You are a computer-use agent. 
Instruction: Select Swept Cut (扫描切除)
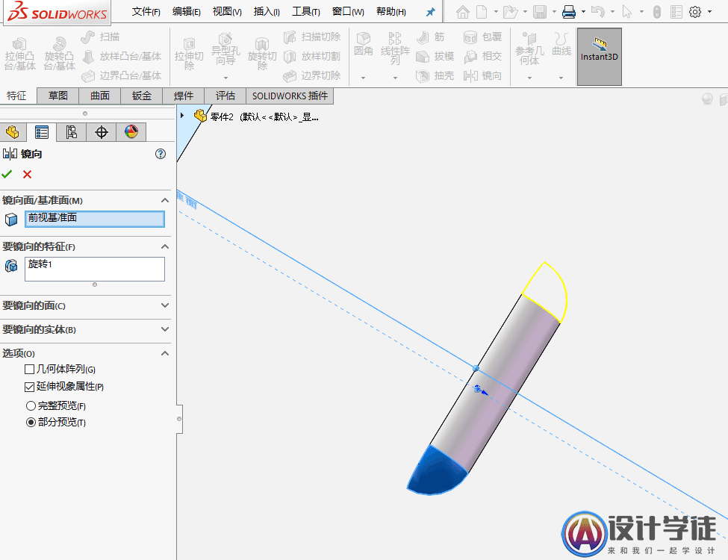pos(311,37)
